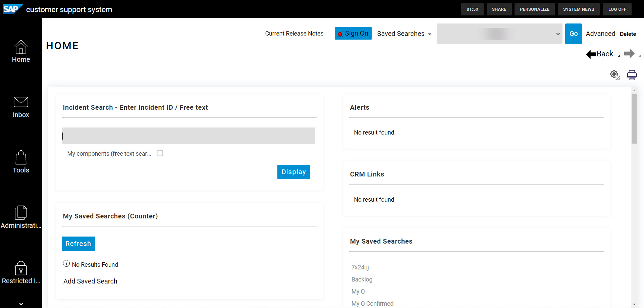Click LOG OFF in the header
644x308 pixels.
click(x=617, y=9)
